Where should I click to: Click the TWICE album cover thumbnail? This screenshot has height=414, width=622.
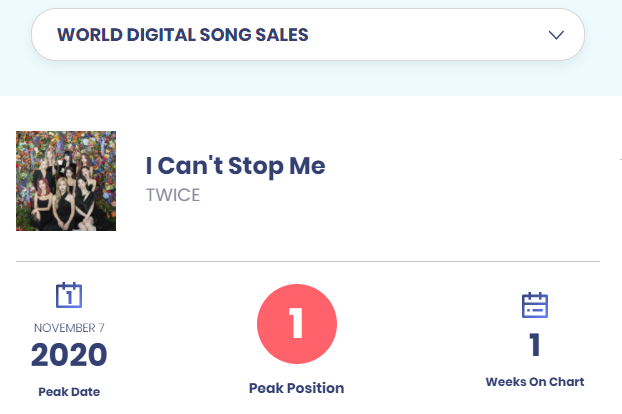coord(66,181)
